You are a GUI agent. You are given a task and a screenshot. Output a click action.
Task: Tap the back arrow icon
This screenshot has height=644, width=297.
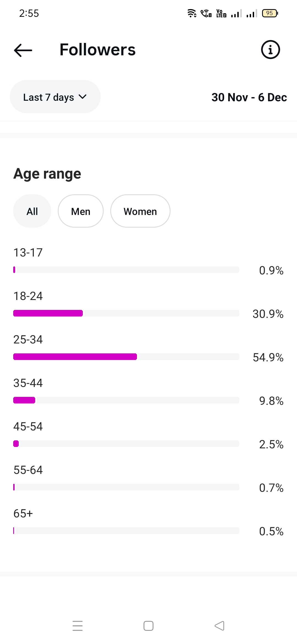[x=23, y=50]
